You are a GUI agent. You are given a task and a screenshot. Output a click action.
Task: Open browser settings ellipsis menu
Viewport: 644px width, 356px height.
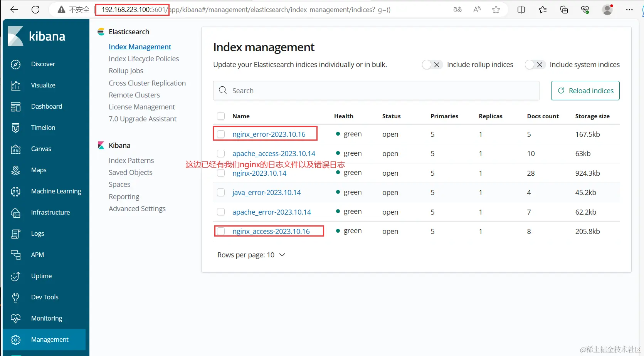pyautogui.click(x=629, y=10)
